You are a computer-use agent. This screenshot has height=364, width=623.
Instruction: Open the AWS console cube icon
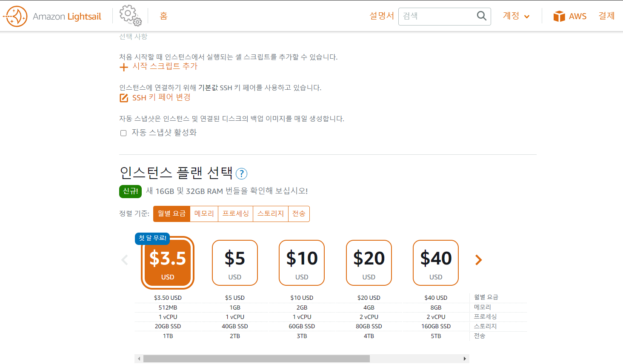coord(559,16)
